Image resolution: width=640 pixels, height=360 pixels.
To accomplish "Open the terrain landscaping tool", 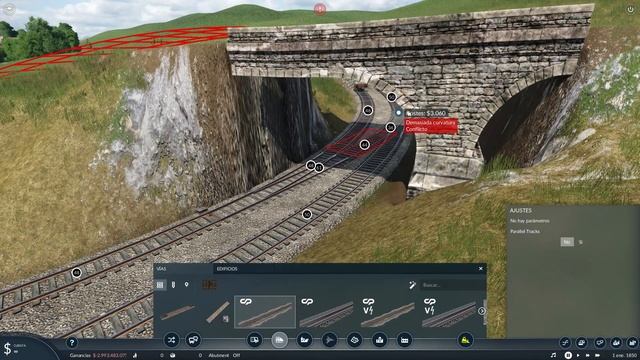I will pyautogui.click(x=354, y=340).
